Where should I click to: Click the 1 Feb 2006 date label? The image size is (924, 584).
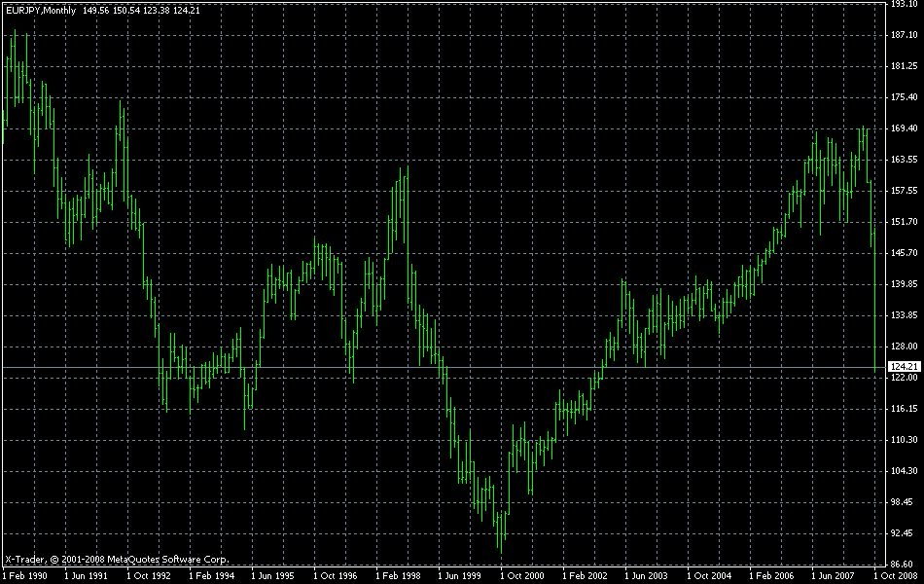[772, 576]
